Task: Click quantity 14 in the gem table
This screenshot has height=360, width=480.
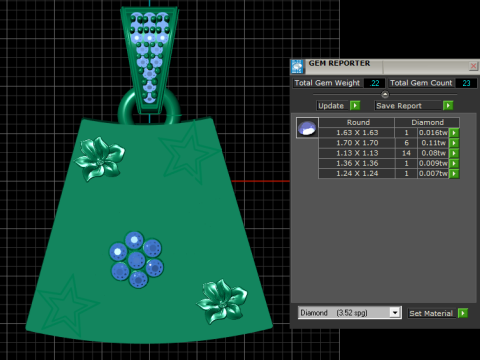Action: pos(406,153)
